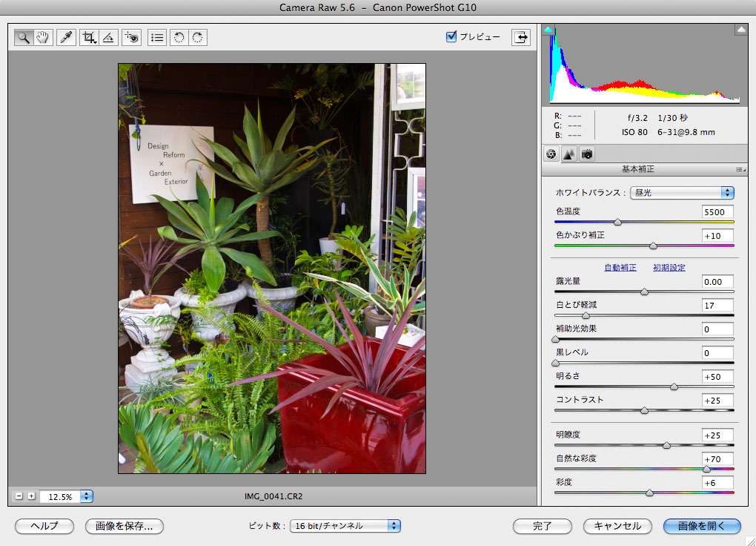Open the ビット数 16 bit/チャンネル dropdown
This screenshot has height=546, width=756.
point(345,526)
